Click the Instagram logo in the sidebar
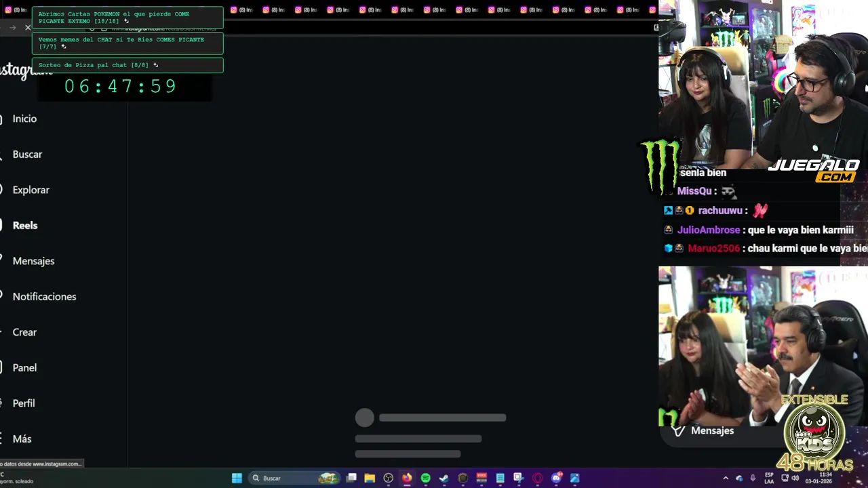This screenshot has width=868, height=488. click(x=26, y=70)
